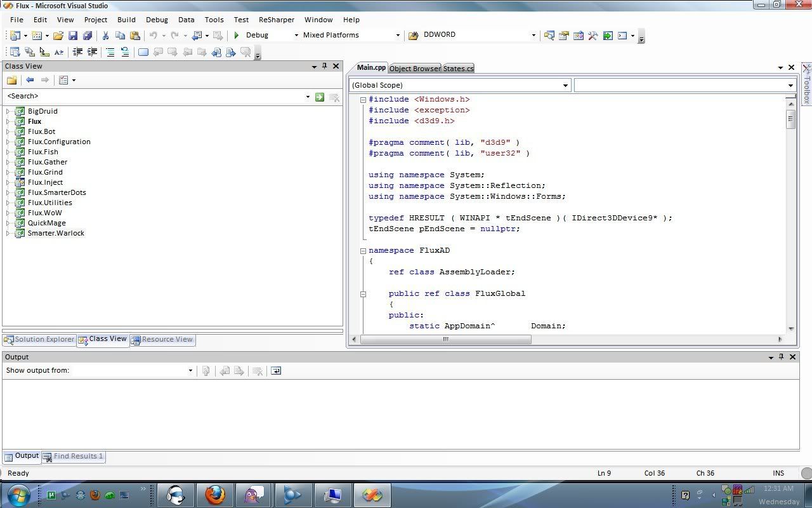Image resolution: width=812 pixels, height=508 pixels.
Task: Expand the Flux.WoW tree node
Action: (8, 213)
